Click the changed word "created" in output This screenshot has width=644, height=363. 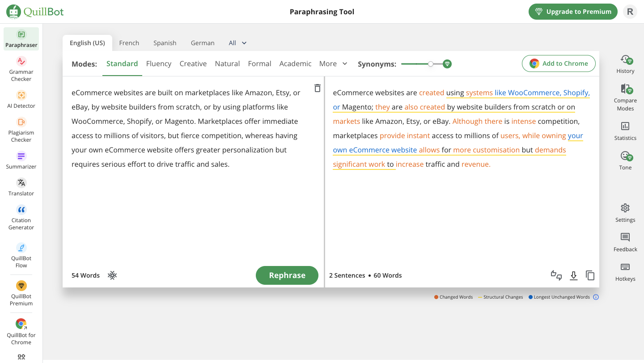432,93
